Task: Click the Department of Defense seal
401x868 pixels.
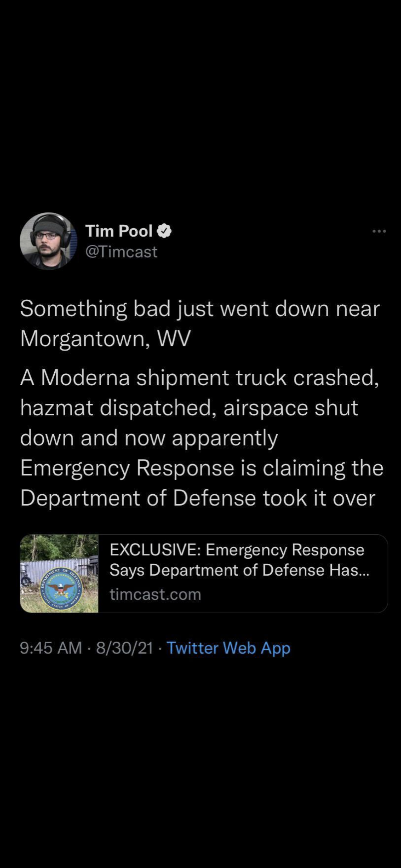Action: (x=61, y=589)
